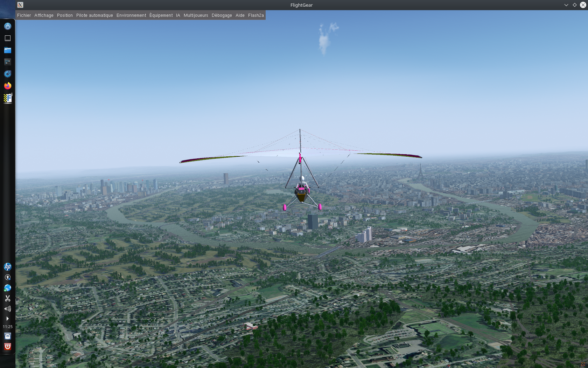Screen dimensions: 588x368
Task: Click the FlightGear taskbar icon in the dock
Action: pos(8,98)
